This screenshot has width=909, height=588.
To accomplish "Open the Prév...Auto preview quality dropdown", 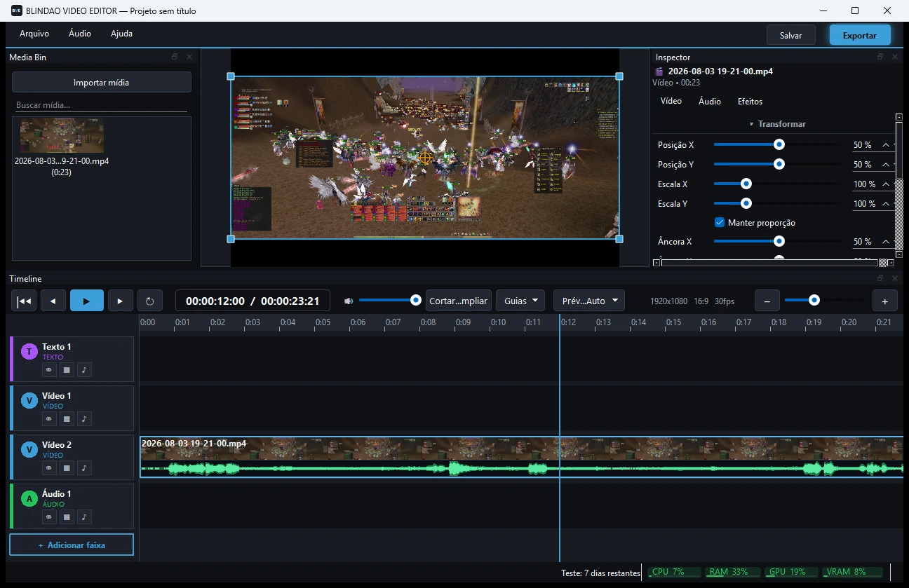I will (589, 301).
